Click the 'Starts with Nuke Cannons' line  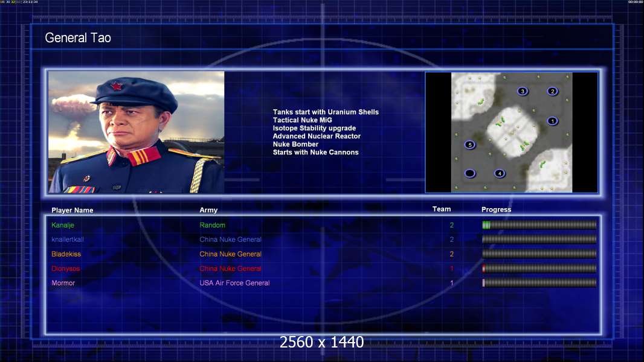tap(315, 152)
